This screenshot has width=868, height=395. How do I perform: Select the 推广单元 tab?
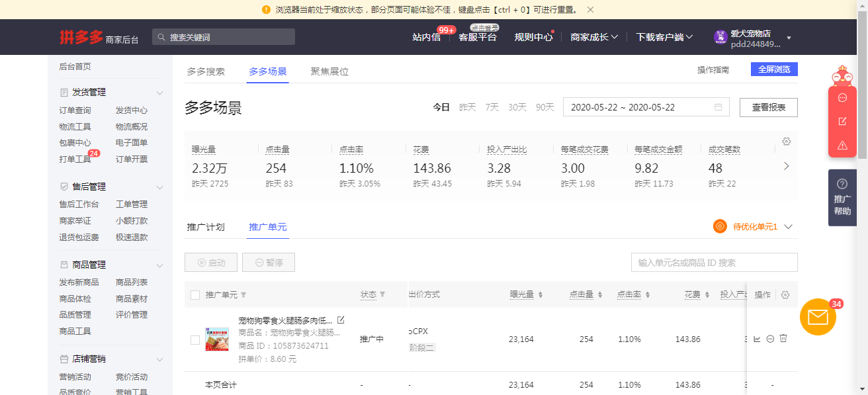[x=268, y=227]
